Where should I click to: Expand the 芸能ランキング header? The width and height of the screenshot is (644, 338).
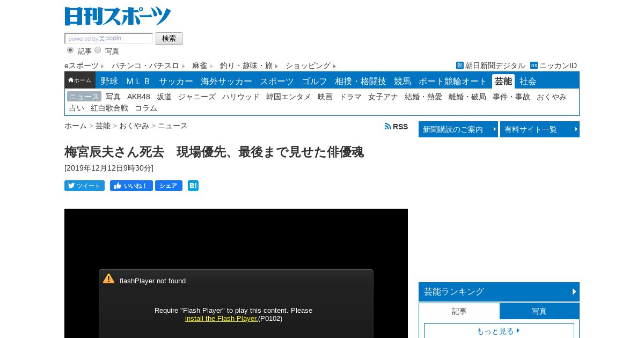click(499, 292)
